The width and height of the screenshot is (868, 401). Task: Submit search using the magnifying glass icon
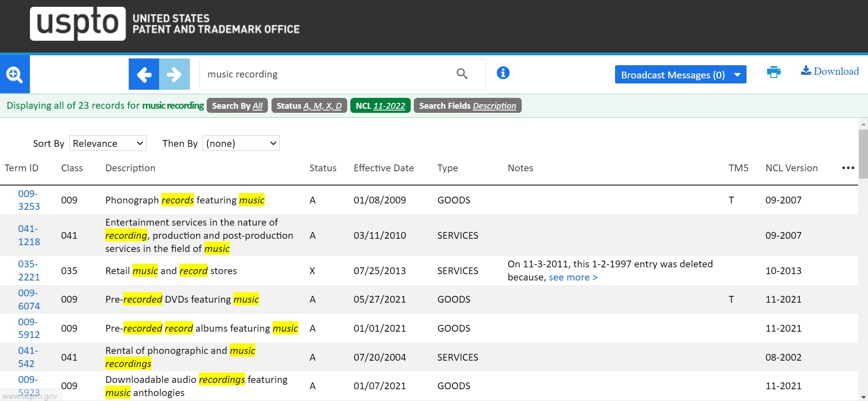click(461, 74)
